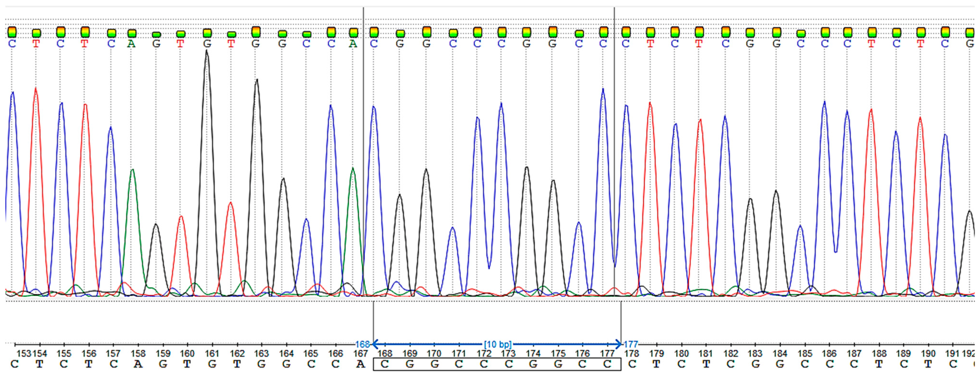980x375 pixels.
Task: Click the quality bar above the tallest black peak
Action: coord(207,33)
